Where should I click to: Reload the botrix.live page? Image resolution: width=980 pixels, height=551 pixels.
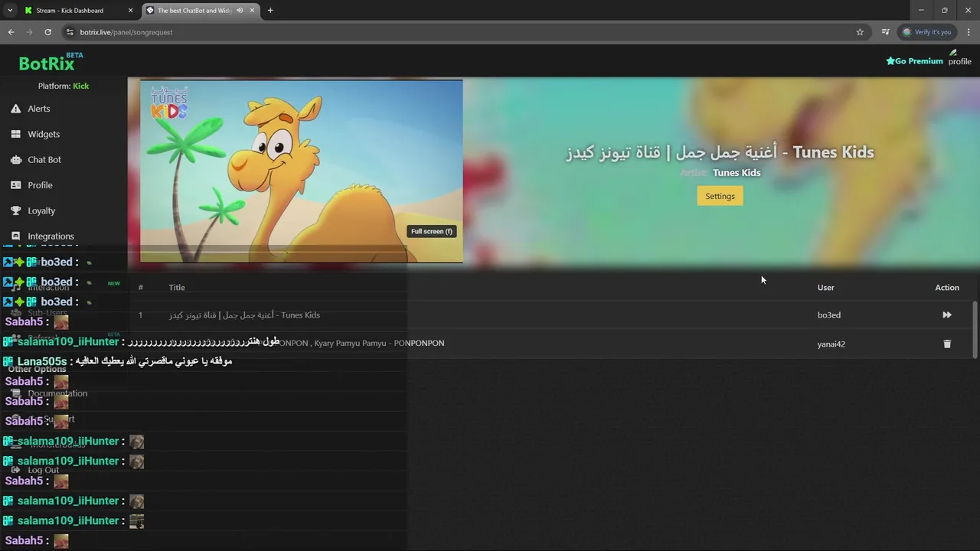tap(47, 32)
